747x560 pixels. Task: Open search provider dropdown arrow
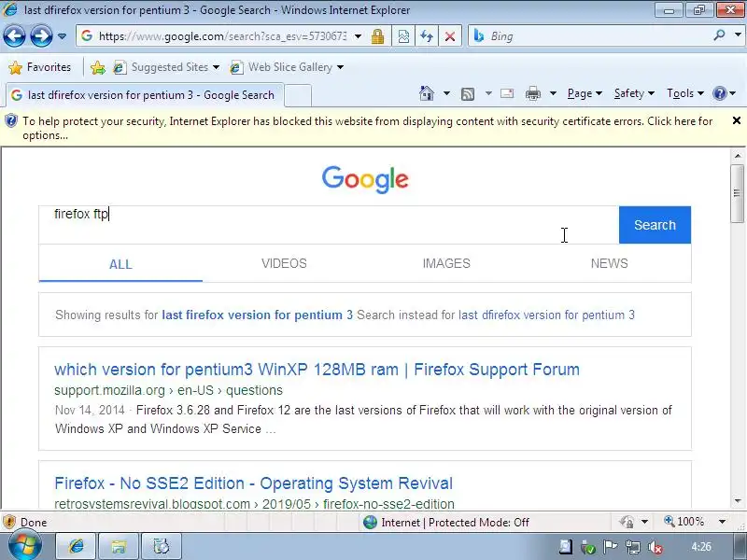(738, 35)
